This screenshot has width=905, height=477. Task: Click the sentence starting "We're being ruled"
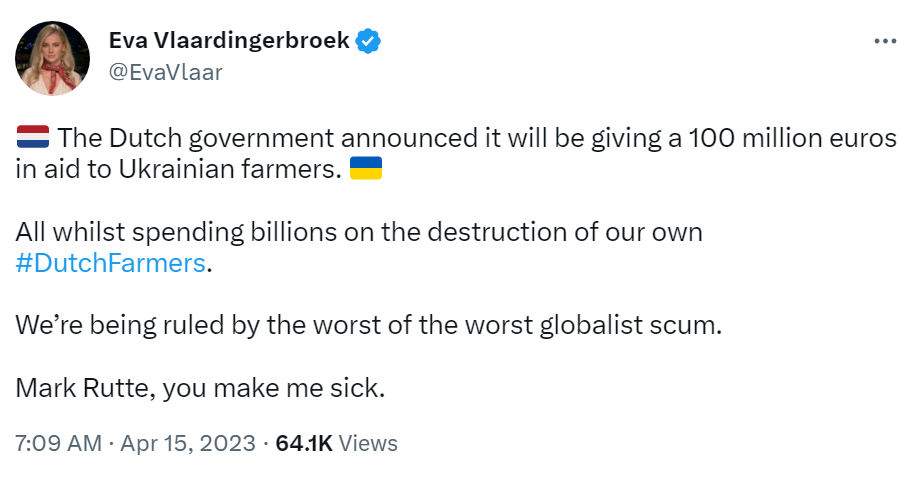200,326
